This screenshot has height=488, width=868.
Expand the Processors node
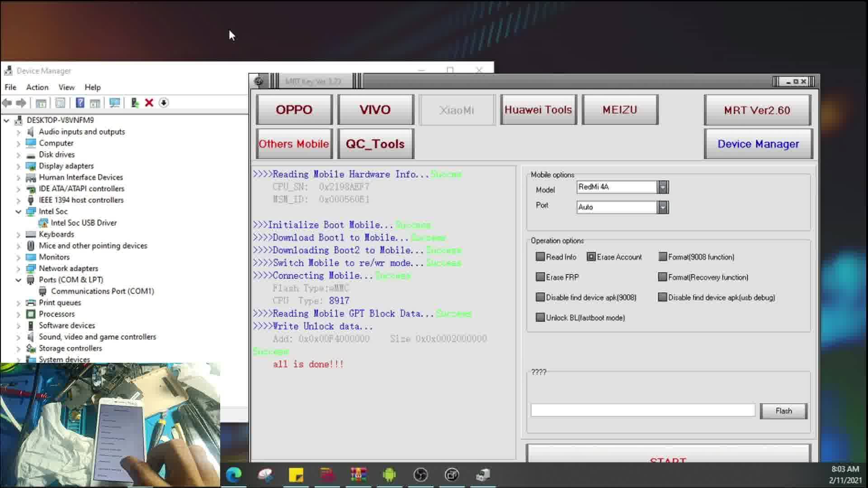[x=18, y=314]
